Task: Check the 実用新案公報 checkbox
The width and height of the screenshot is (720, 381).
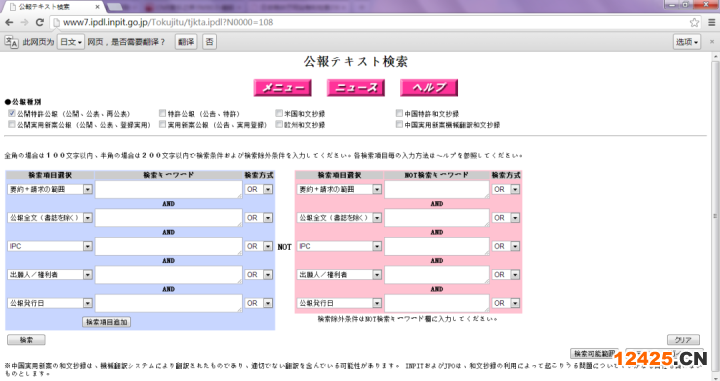Action: pos(162,124)
